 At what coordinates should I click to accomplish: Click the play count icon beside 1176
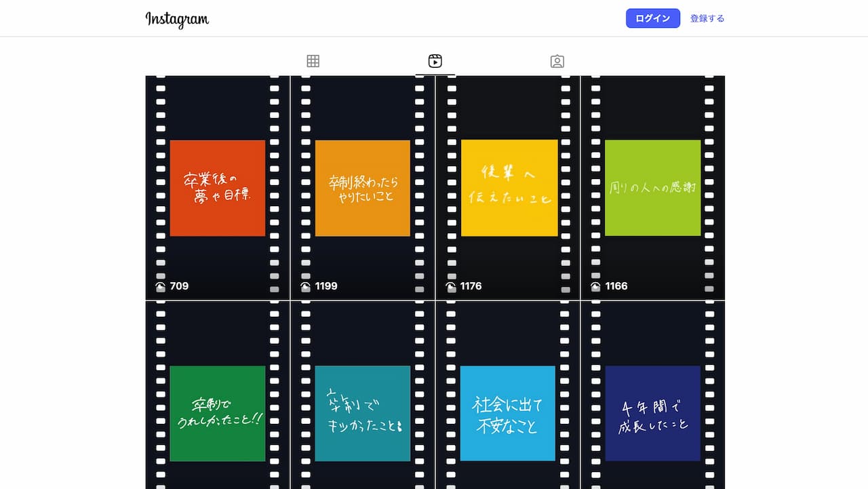tap(451, 286)
